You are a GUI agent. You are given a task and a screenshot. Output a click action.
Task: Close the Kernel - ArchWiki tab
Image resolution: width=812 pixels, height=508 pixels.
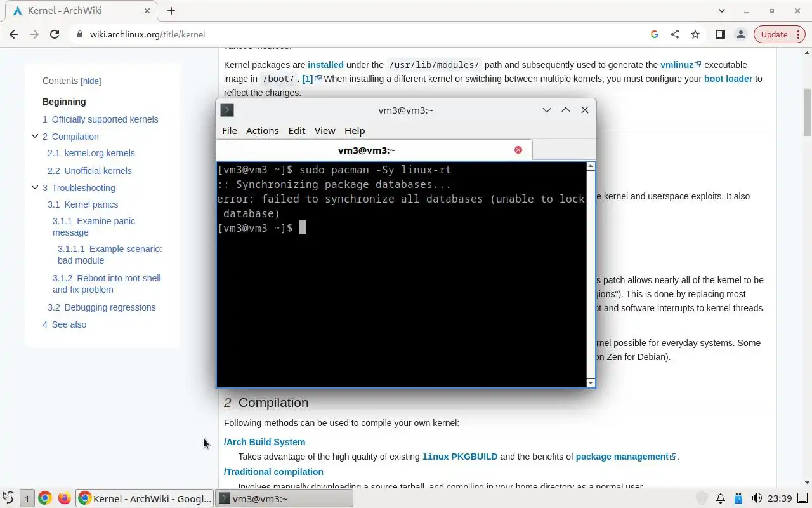(x=147, y=11)
